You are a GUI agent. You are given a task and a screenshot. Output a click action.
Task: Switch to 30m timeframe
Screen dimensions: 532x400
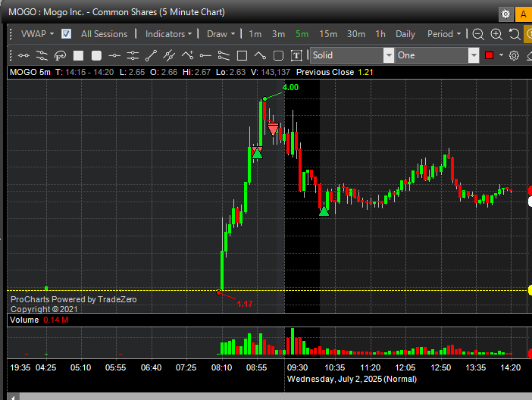click(356, 34)
